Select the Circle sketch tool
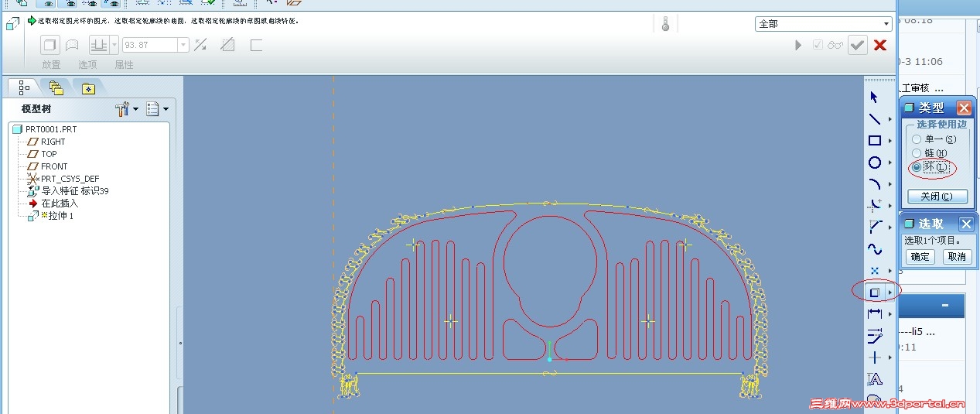 [875, 163]
